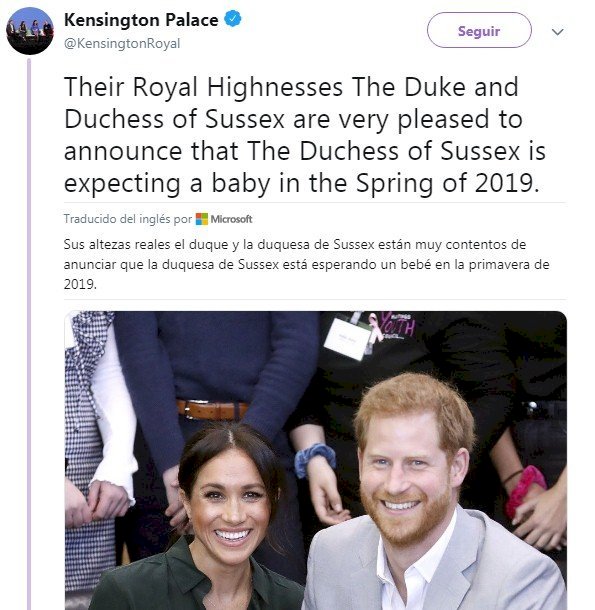Click the Microsoft wordmark text

(x=232, y=219)
